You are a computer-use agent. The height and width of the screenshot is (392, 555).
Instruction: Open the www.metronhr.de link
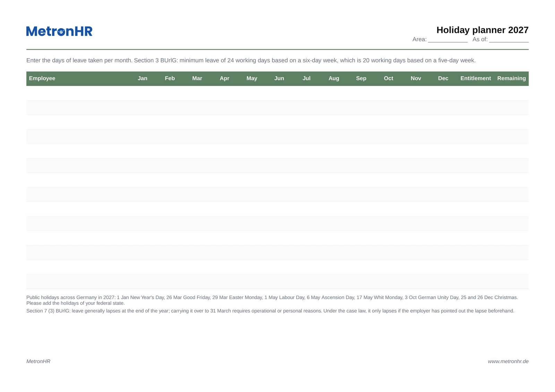tap(508, 361)
